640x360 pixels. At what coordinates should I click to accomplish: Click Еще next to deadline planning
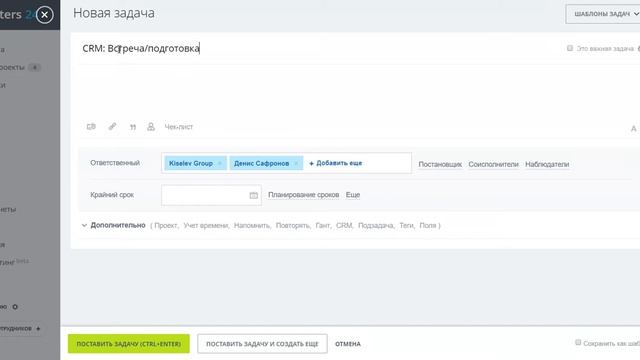pos(353,195)
